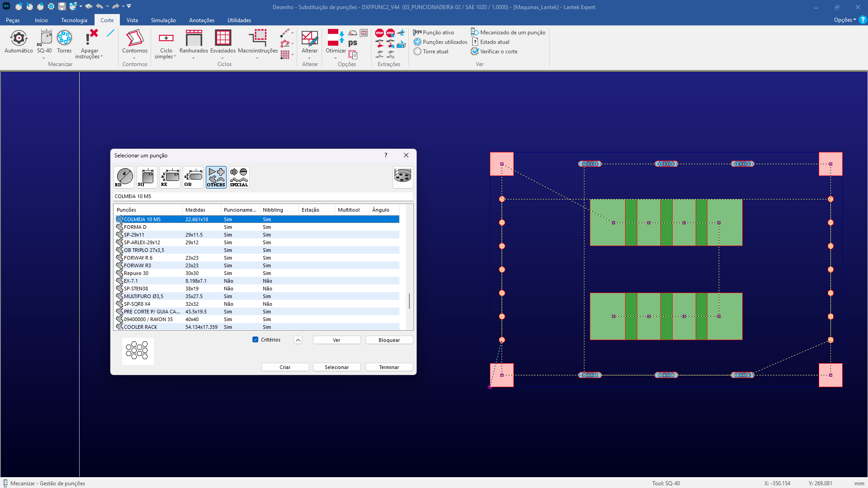Click the turret icon in punch dialog
The height and width of the screenshot is (488, 868).
click(403, 176)
